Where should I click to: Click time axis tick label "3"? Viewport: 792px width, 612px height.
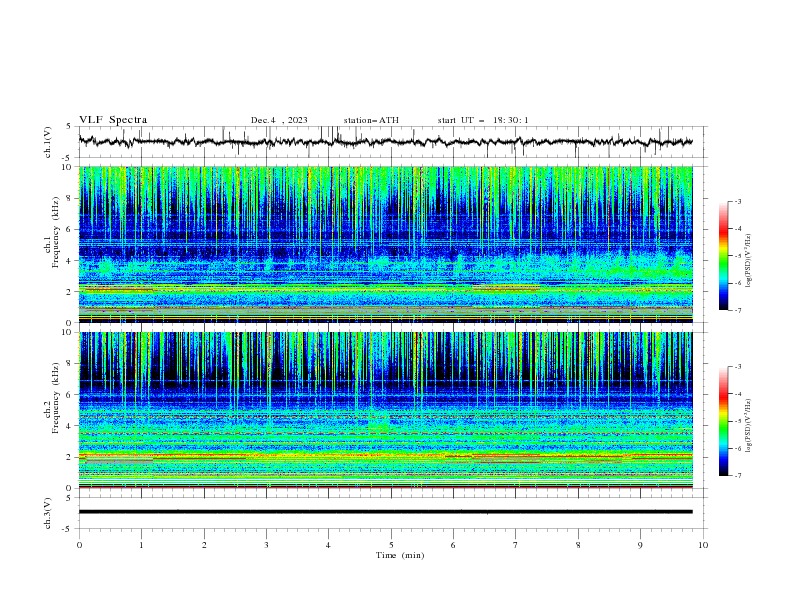tap(266, 545)
